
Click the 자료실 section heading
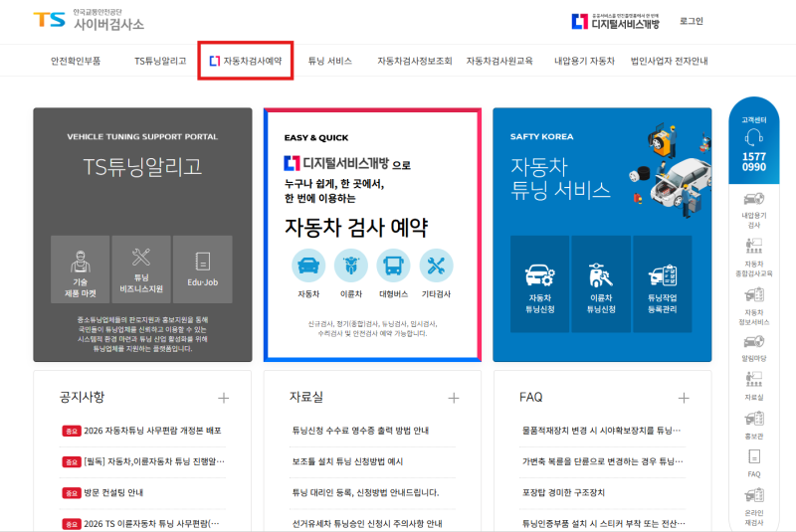[306, 397]
